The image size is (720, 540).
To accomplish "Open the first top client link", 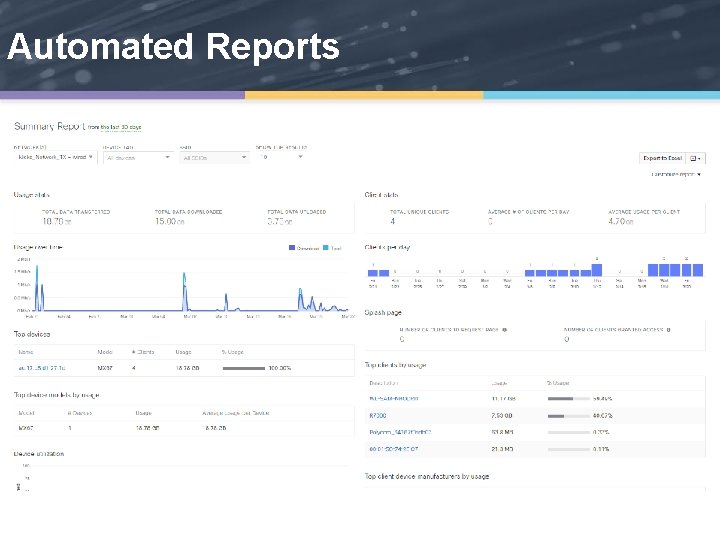I will [x=394, y=399].
